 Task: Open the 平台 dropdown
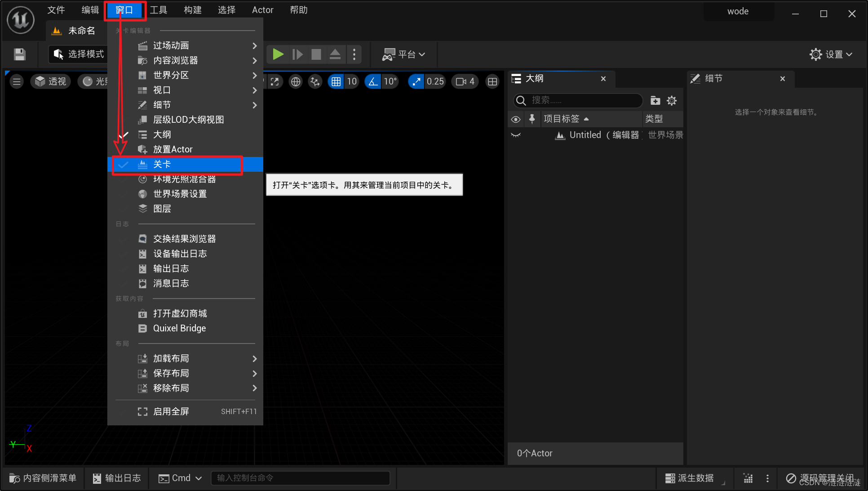(403, 54)
